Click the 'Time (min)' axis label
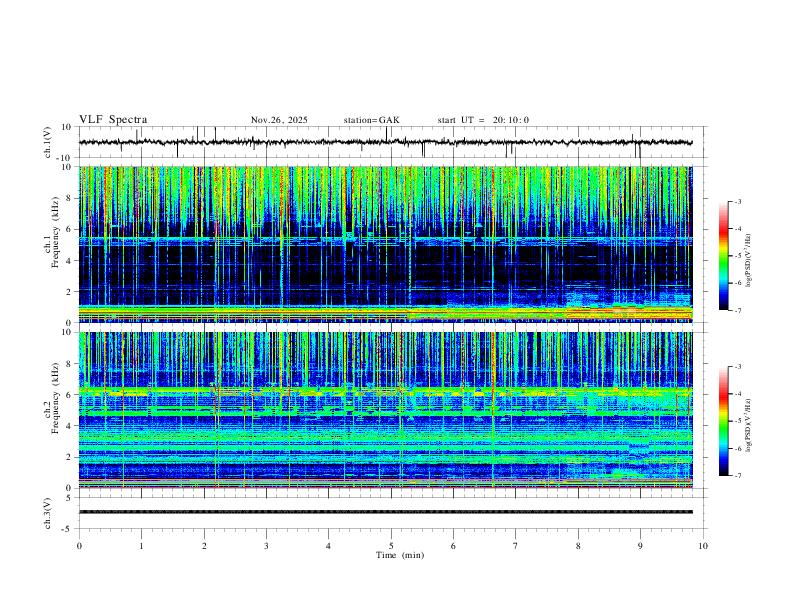792x612 pixels. 400,555
